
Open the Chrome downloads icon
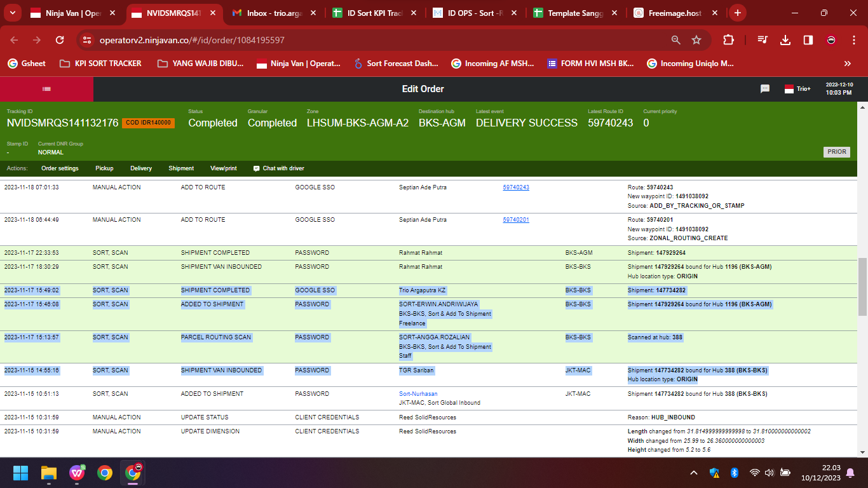[x=785, y=40]
